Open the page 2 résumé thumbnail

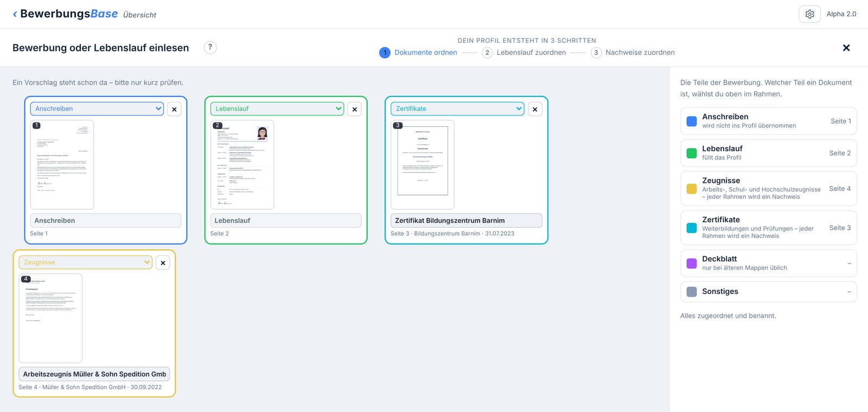coord(242,165)
